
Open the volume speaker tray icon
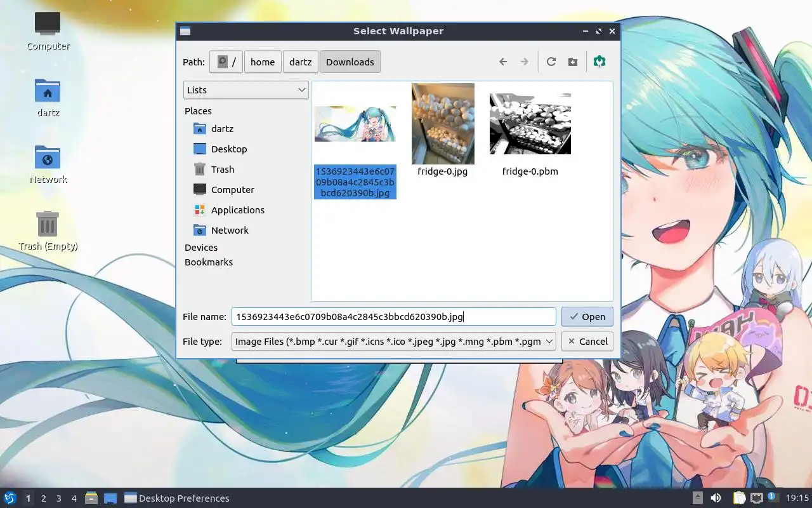click(x=716, y=498)
